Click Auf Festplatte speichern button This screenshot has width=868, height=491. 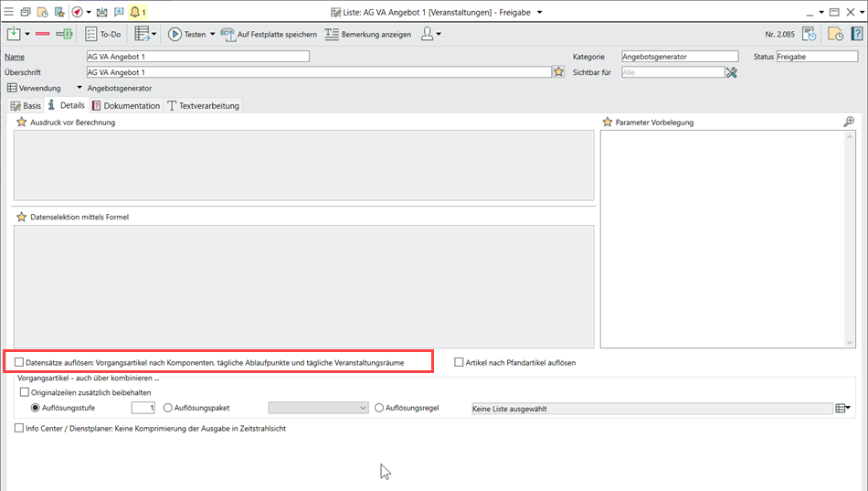click(x=269, y=34)
